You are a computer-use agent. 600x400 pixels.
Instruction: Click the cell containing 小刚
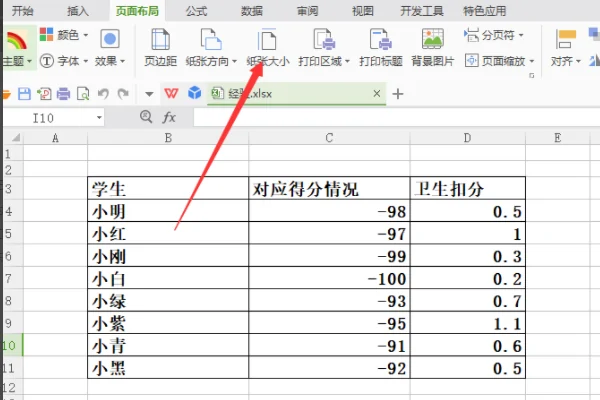click(x=168, y=255)
